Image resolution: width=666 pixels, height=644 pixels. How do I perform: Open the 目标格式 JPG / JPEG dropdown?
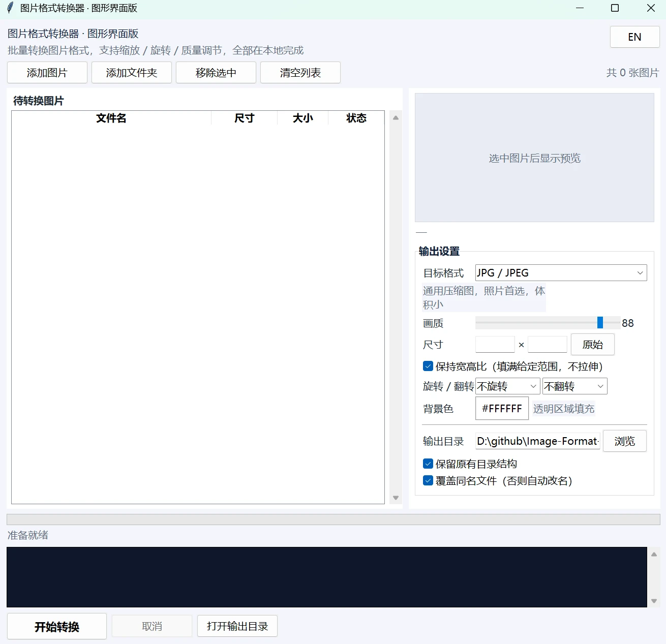click(561, 273)
